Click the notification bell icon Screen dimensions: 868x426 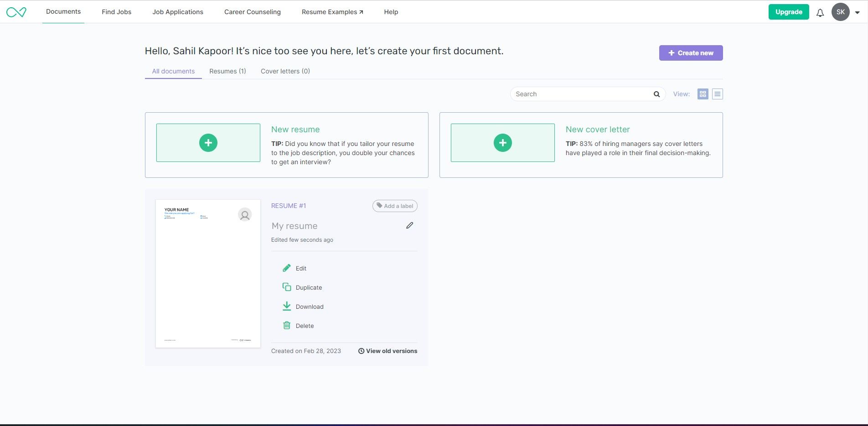click(820, 13)
